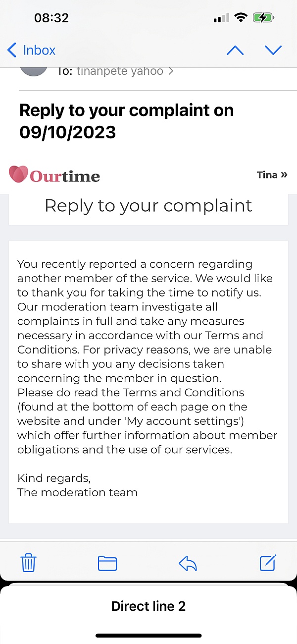Tap the 08:32 clock in the status bar
Screen dimensions: 297x644
point(51,18)
